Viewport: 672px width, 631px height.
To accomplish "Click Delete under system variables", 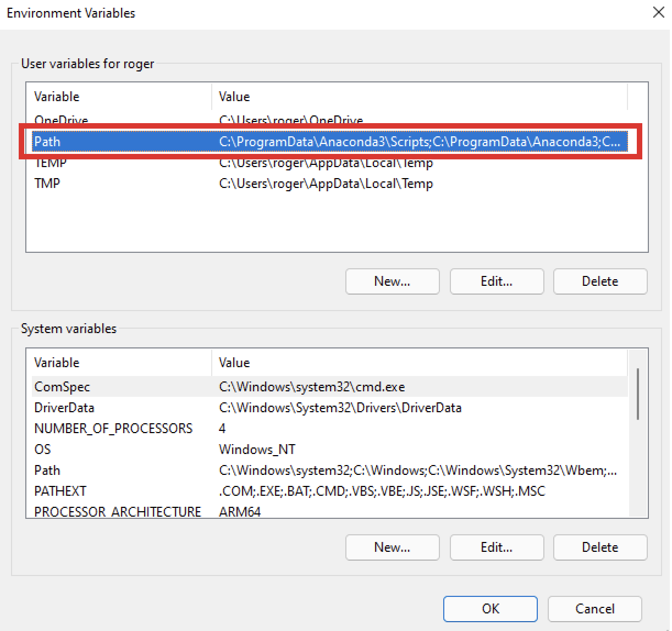I will 600,547.
